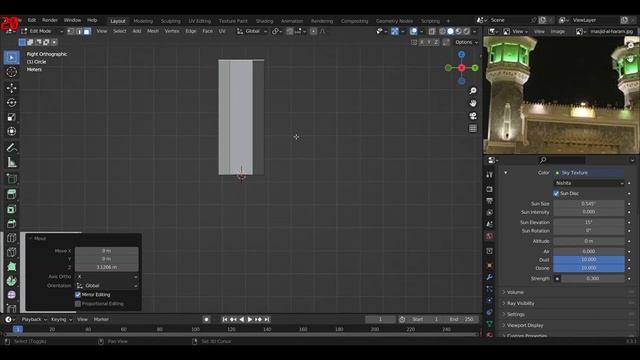Select the Smooth tool

(11, 295)
